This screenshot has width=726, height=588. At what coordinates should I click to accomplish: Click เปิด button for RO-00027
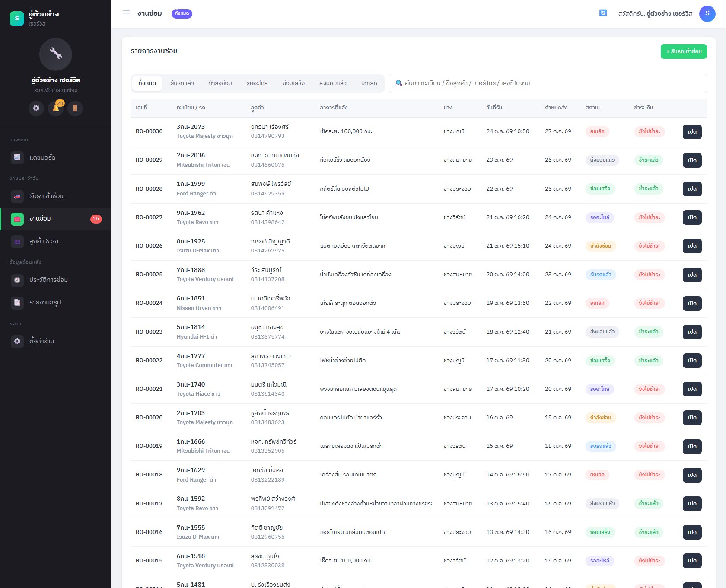tap(692, 217)
